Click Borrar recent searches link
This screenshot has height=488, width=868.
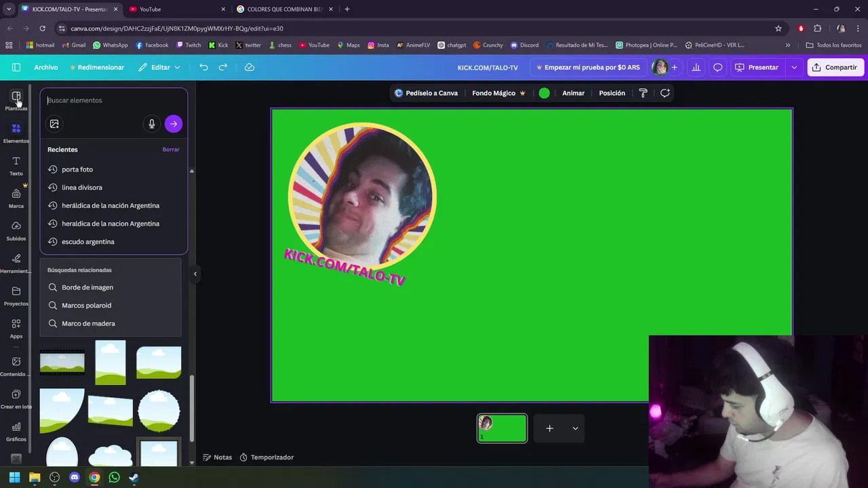tap(171, 149)
